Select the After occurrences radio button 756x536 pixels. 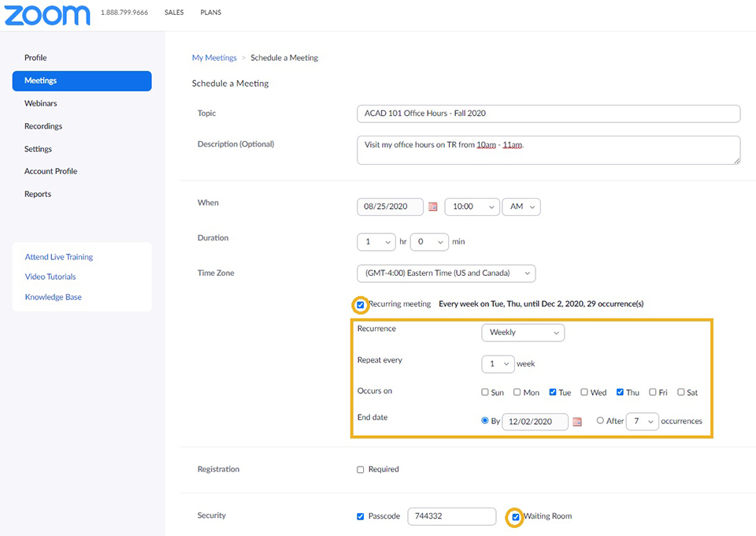point(600,421)
